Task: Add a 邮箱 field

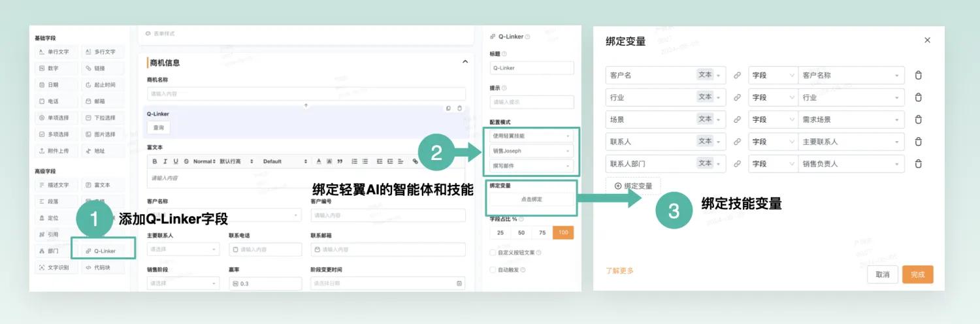Action: (x=101, y=101)
